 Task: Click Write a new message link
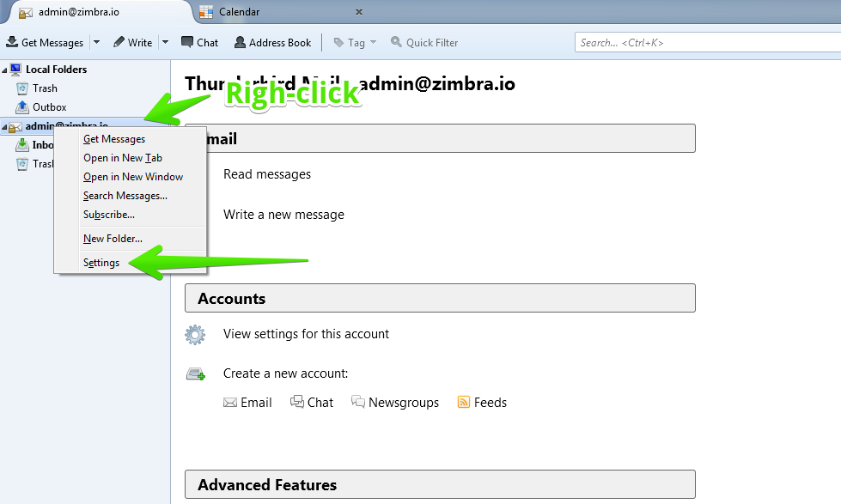point(283,215)
